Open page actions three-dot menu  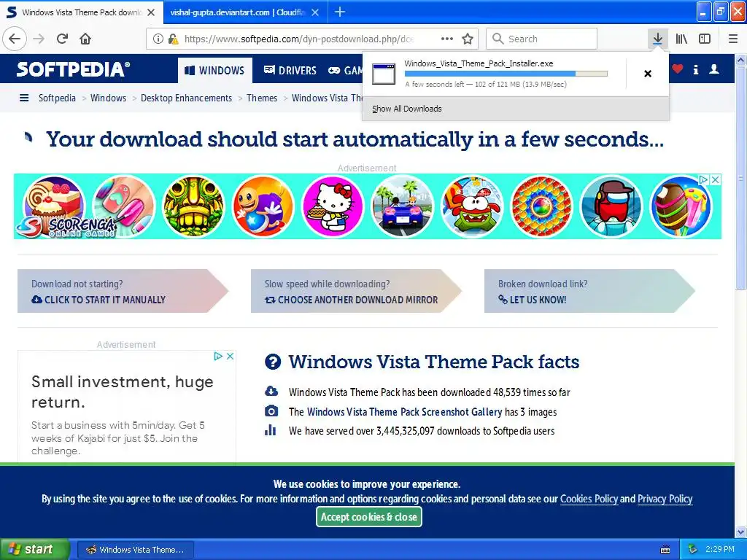point(447,39)
